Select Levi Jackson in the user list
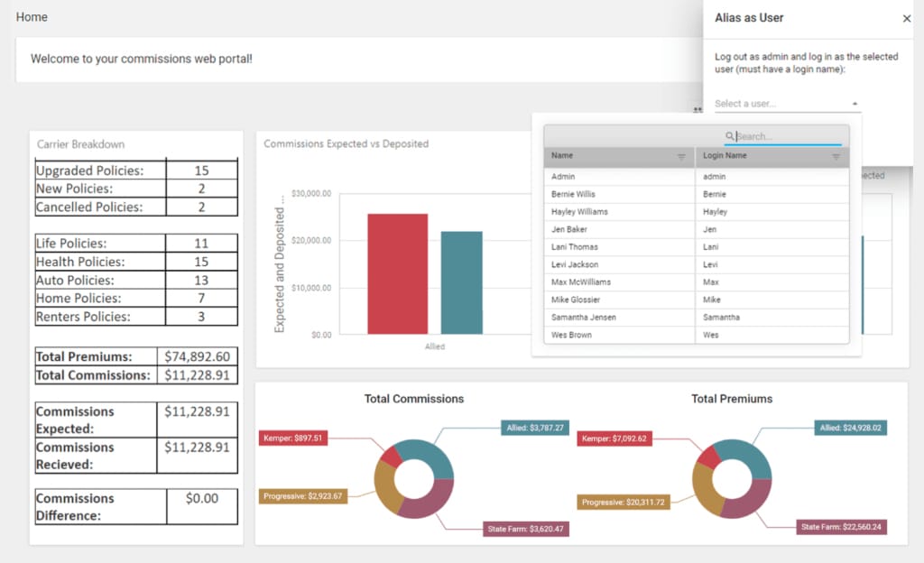The image size is (924, 563). point(696,265)
